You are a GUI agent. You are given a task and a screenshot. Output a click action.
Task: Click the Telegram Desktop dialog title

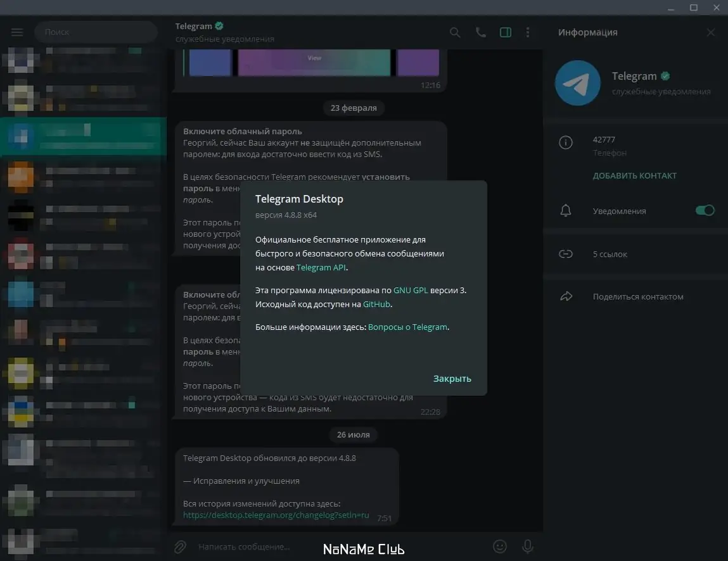pyautogui.click(x=299, y=199)
